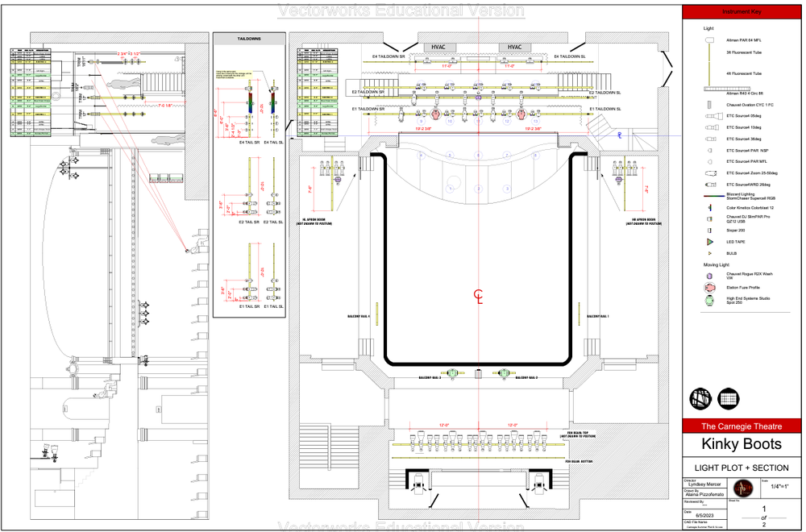Screen dimensions: 806x532
Task: Click the Alaina Pizzoferrato drawn-by name
Action: coord(704,494)
